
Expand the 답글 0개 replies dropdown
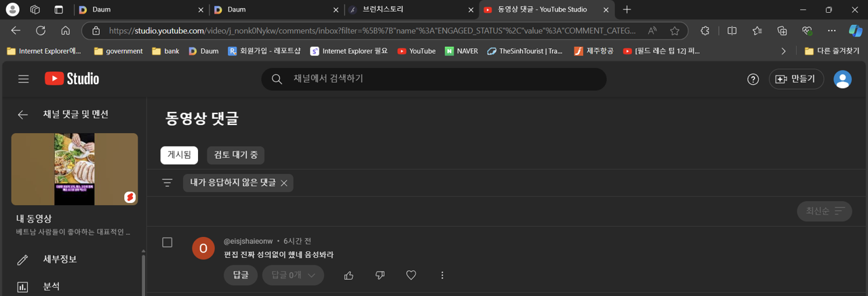[x=293, y=275]
